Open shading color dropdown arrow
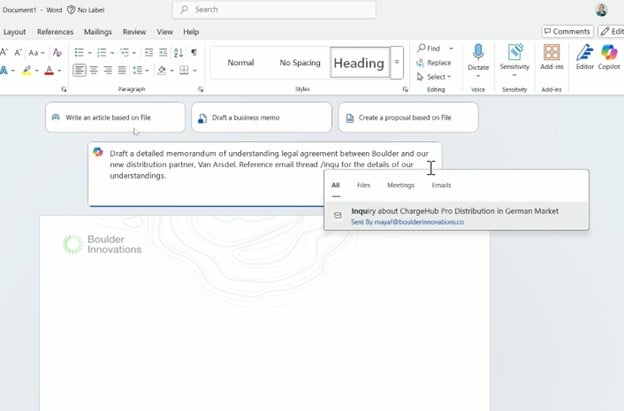 point(172,70)
